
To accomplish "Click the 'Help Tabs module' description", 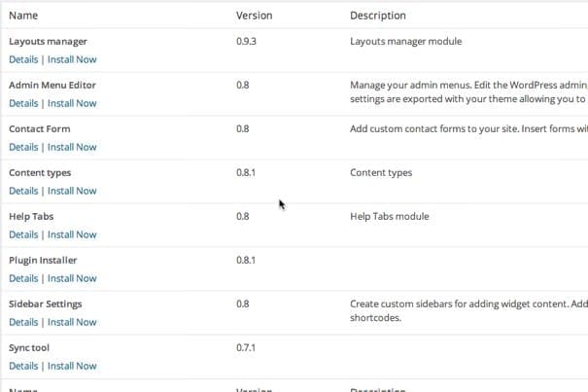I will point(390,216).
